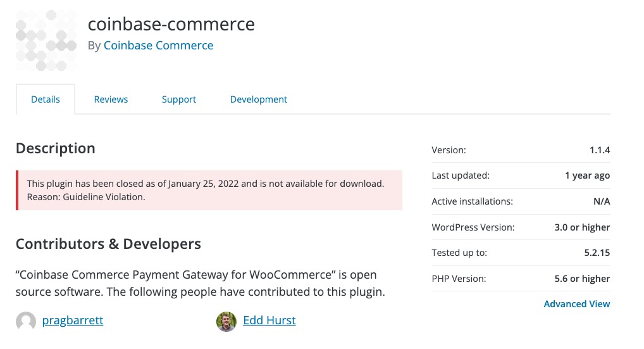
Task: Click the coinbase-commerce plugin title
Action: pos(171,24)
